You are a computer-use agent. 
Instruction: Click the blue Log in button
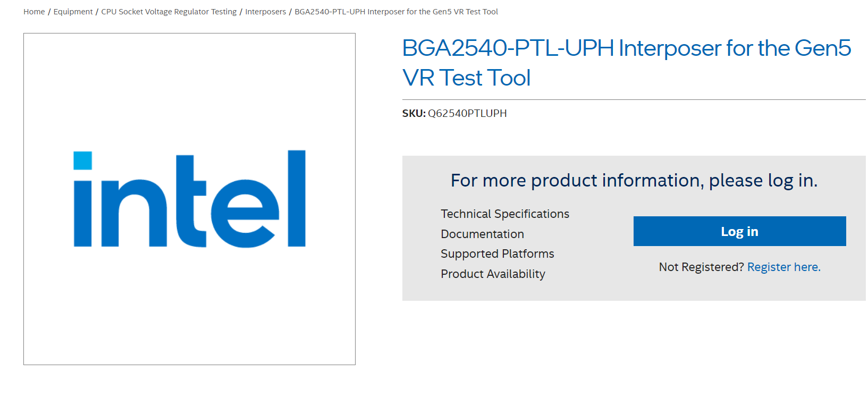point(739,231)
